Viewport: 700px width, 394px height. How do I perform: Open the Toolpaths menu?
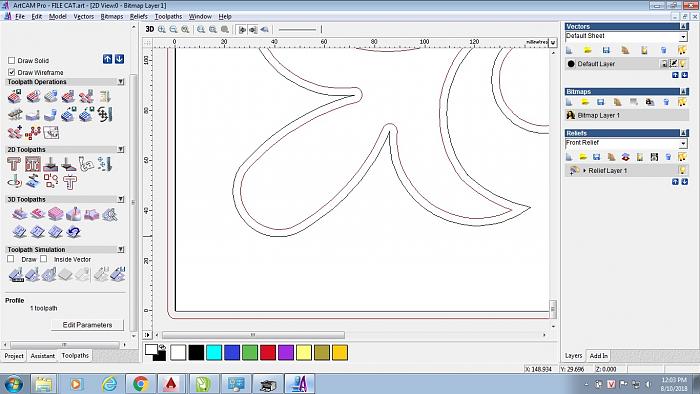click(x=168, y=17)
